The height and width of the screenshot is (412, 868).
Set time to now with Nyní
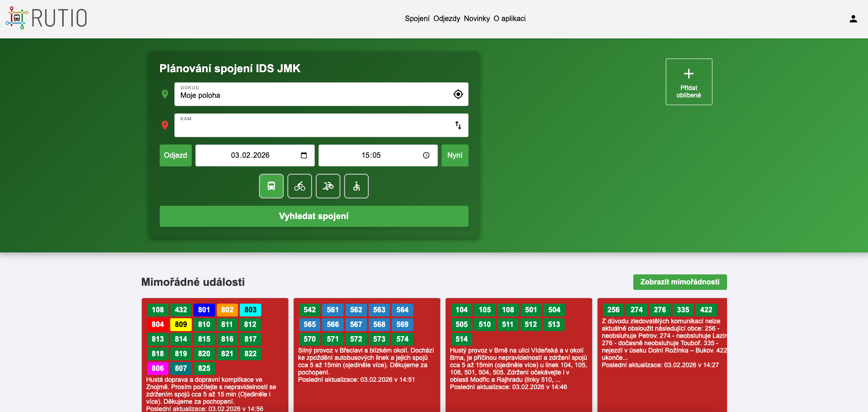point(454,155)
